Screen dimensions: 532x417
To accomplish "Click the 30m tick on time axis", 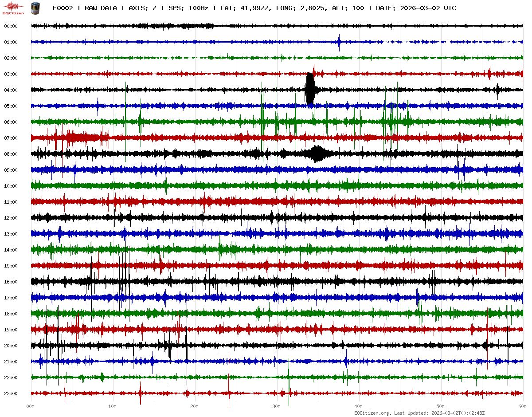I will (x=277, y=406).
